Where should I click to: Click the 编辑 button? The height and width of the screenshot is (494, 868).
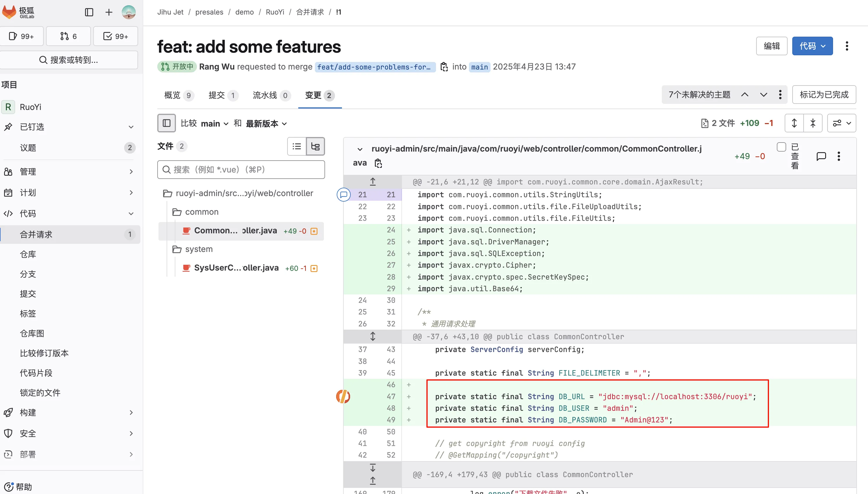click(x=771, y=46)
